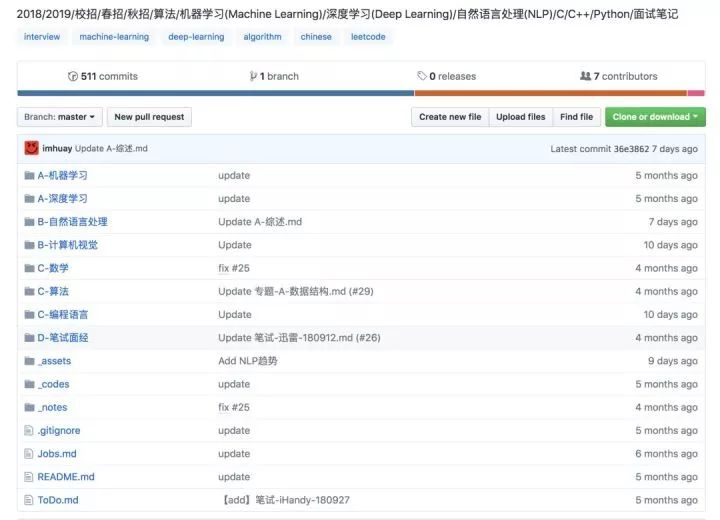The height and width of the screenshot is (520, 720).
Task: Click folder icon beside C-数学
Action: point(29,268)
